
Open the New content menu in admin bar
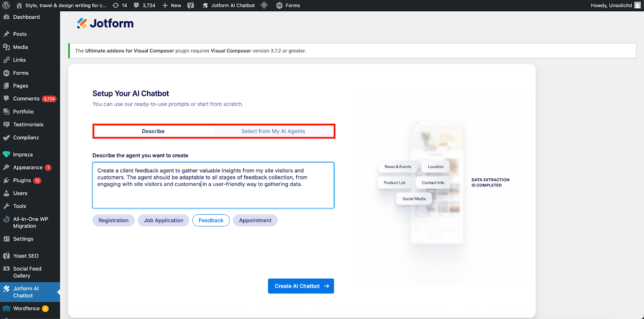(x=172, y=5)
